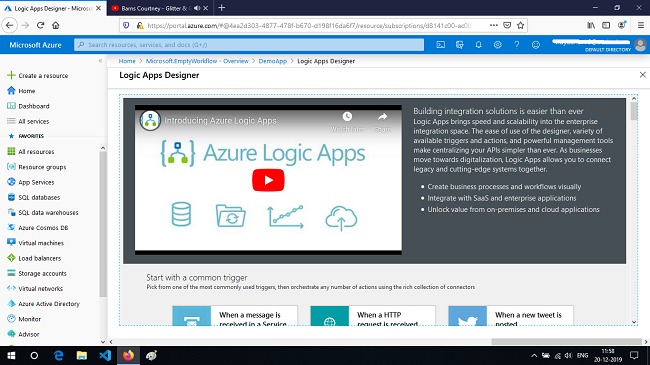This screenshot has width=650, height=365.
Task: Click Home breadcrumb link
Action: [x=127, y=61]
